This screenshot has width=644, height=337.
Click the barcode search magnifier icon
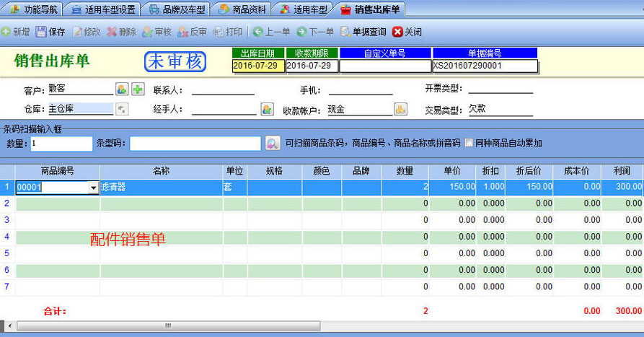tap(273, 143)
